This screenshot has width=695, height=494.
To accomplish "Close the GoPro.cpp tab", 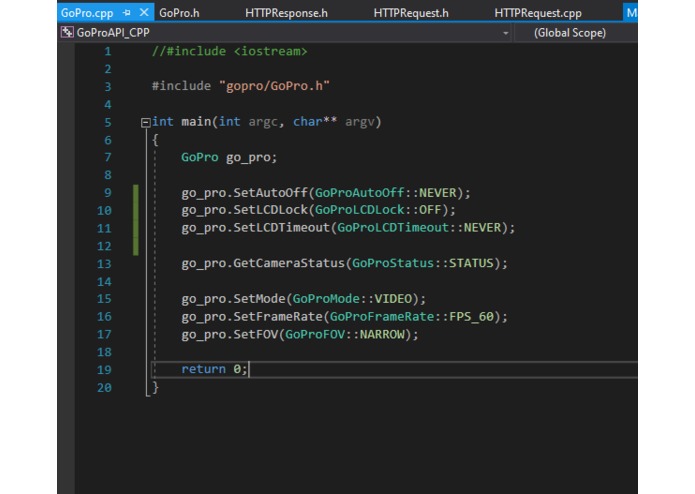I will (x=144, y=12).
